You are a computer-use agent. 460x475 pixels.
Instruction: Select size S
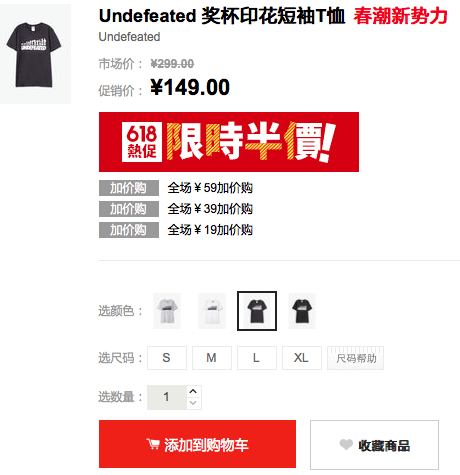tap(167, 358)
